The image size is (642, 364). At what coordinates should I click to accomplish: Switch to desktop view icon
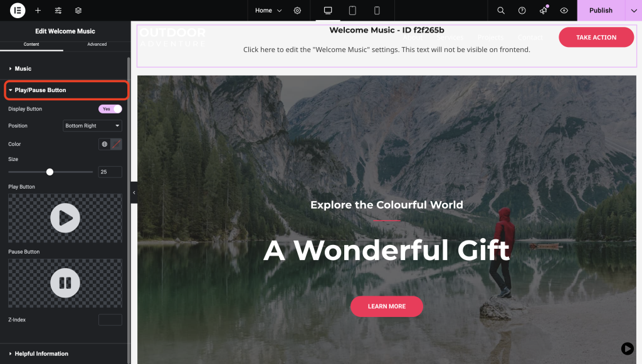click(x=327, y=10)
